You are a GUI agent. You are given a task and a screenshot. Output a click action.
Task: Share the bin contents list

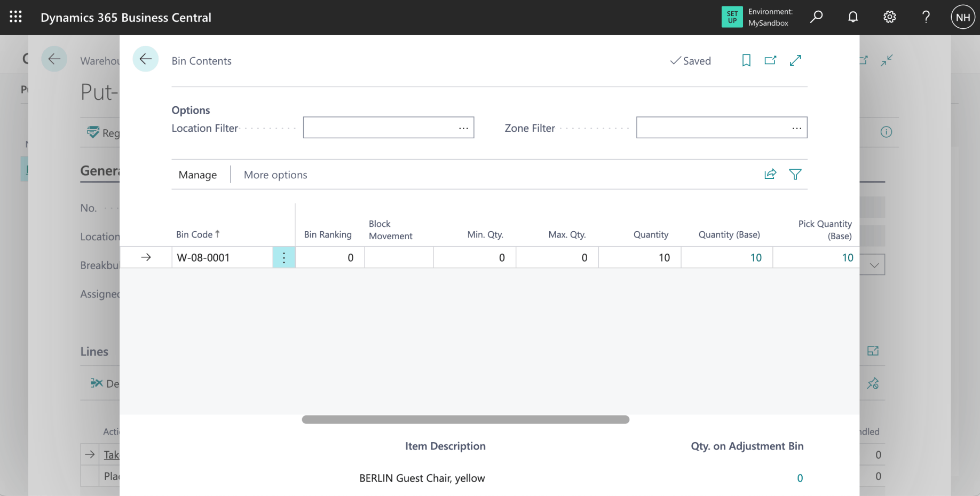770,174
